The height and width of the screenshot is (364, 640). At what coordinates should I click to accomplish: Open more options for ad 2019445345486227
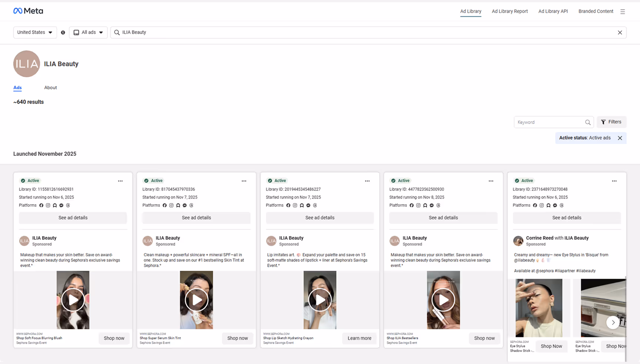click(367, 181)
